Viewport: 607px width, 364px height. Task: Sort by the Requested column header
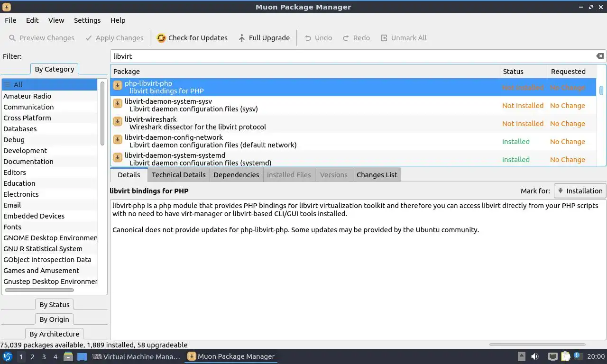pos(571,72)
